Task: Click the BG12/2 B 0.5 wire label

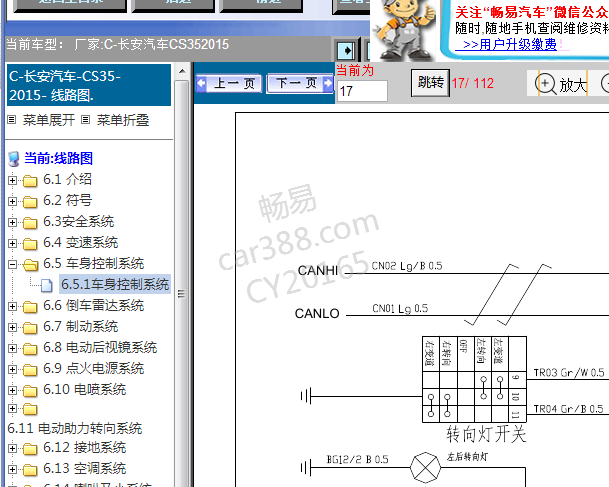Action: 357,460
